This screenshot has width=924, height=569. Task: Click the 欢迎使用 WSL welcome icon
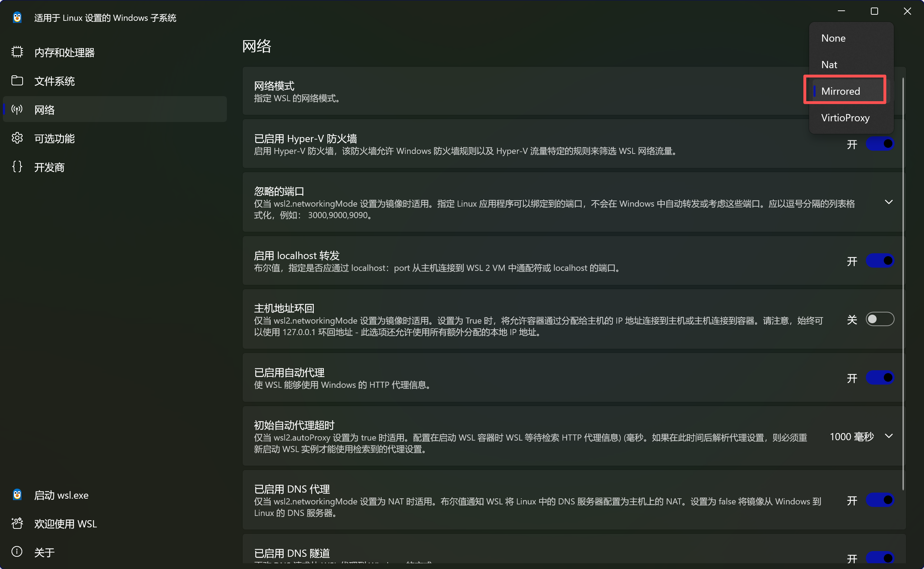tap(17, 523)
